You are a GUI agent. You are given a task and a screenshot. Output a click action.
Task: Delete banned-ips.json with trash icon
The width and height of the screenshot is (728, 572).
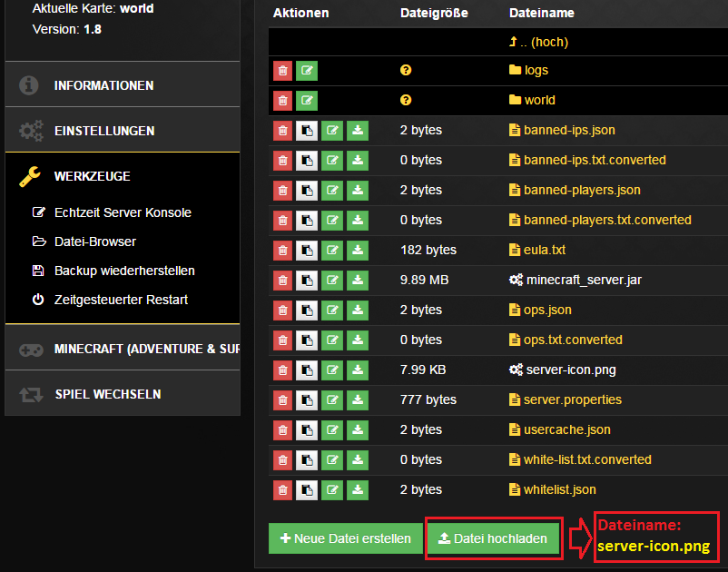click(282, 131)
